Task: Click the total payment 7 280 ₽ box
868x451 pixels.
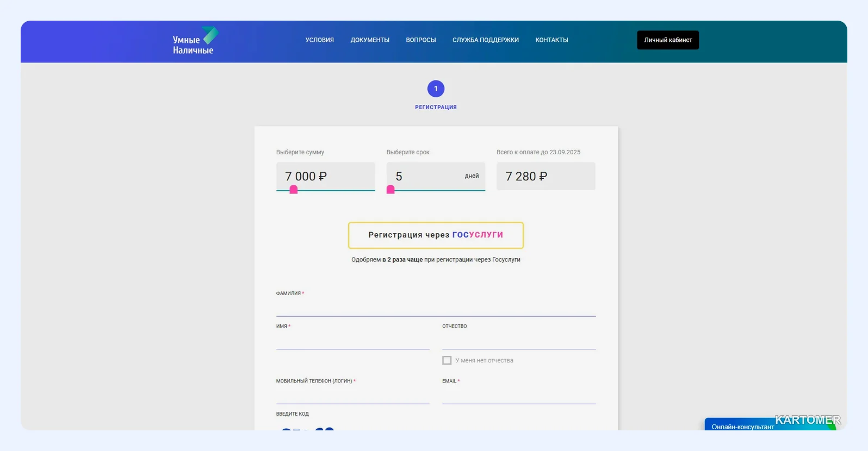Action: pos(546,176)
